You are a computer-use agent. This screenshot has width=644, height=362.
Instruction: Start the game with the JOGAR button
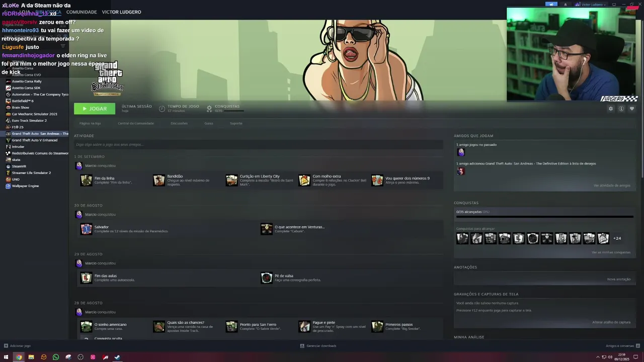point(95,109)
